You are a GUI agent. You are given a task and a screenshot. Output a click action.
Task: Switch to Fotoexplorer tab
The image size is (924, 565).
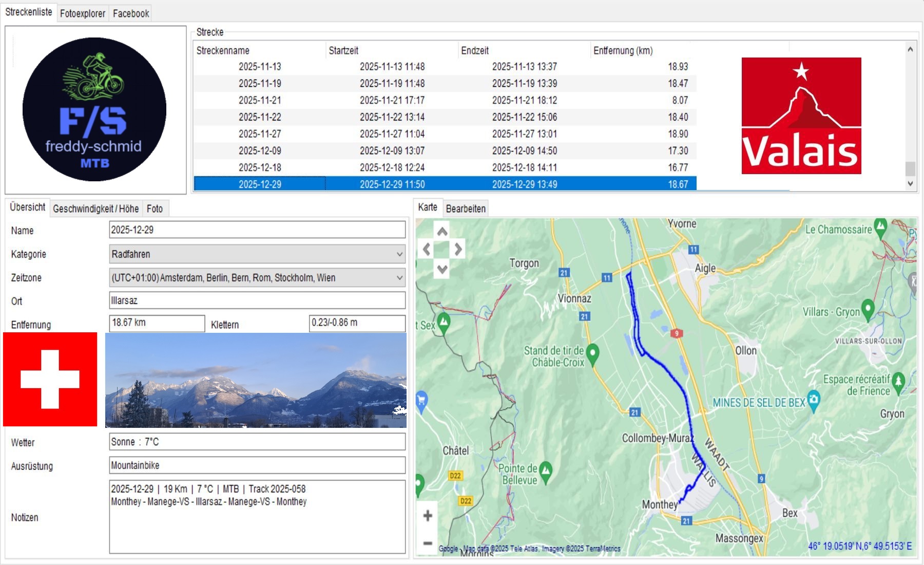click(82, 13)
